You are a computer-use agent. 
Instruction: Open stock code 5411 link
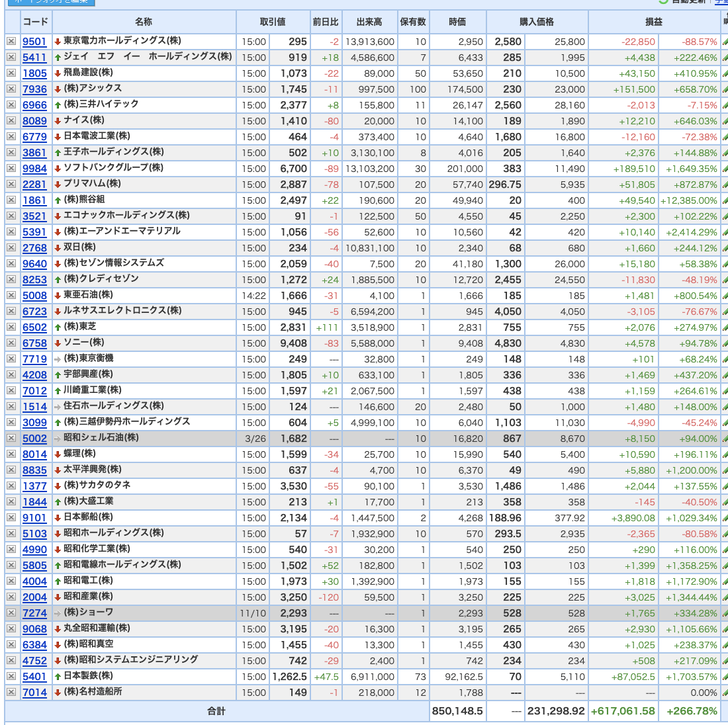point(35,58)
